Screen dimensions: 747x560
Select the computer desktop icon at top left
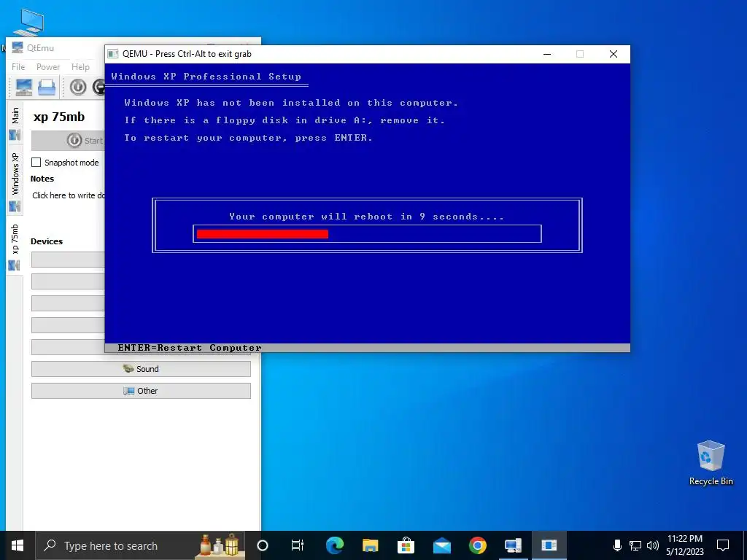pyautogui.click(x=28, y=22)
